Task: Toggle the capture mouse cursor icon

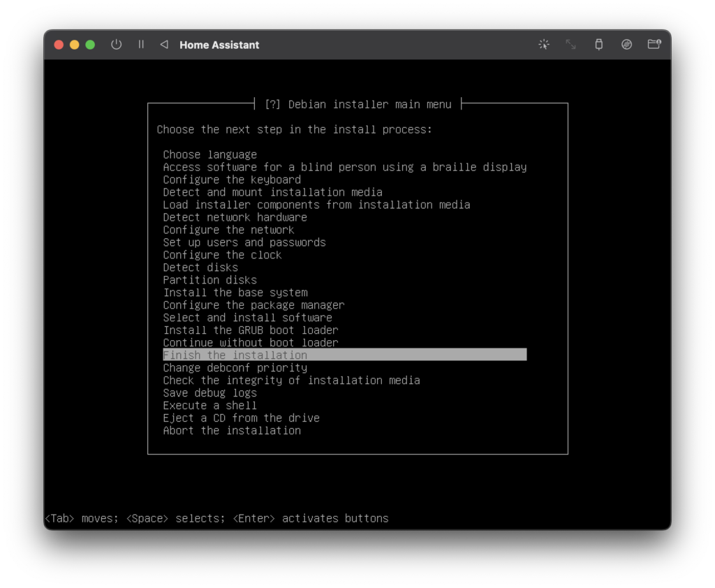Action: (x=543, y=45)
